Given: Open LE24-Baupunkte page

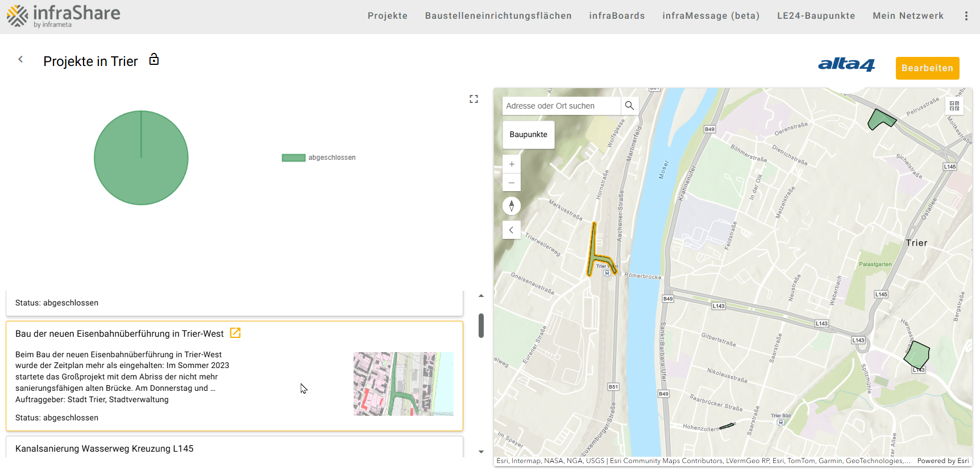Looking at the screenshot, I should point(816,16).
